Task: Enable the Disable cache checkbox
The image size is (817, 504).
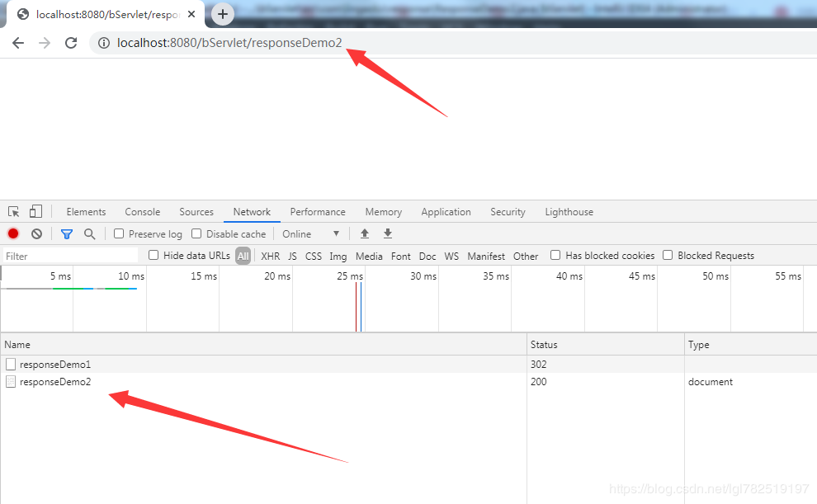Action: pos(196,233)
